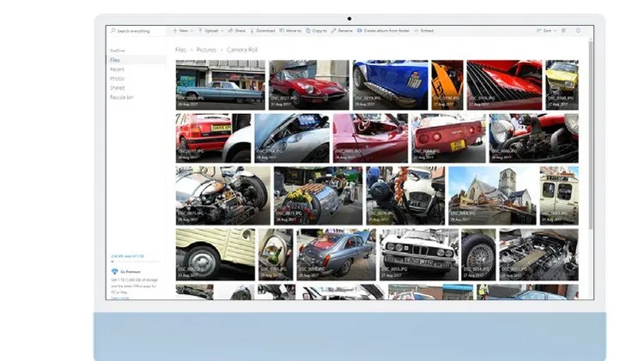The width and height of the screenshot is (644, 361).
Task: Click the Camera Roll breadcrumb
Action: click(242, 50)
